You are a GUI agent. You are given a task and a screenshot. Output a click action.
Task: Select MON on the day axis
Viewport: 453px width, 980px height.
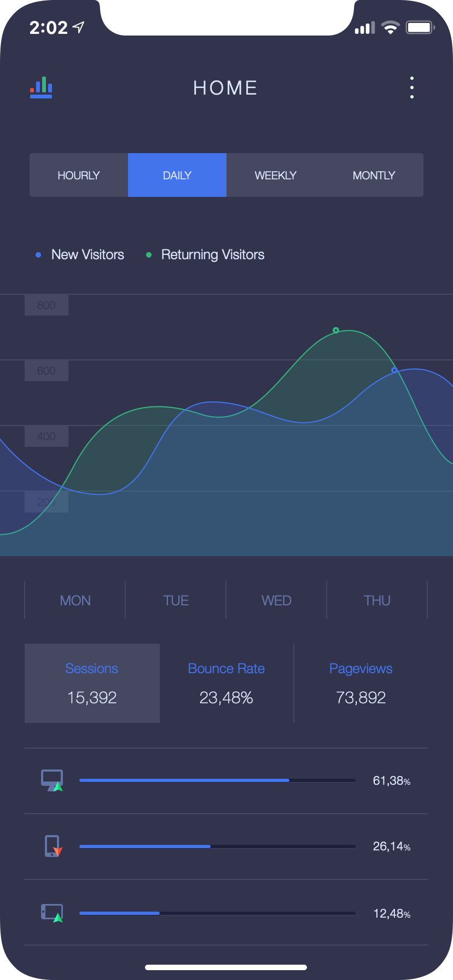pyautogui.click(x=75, y=600)
